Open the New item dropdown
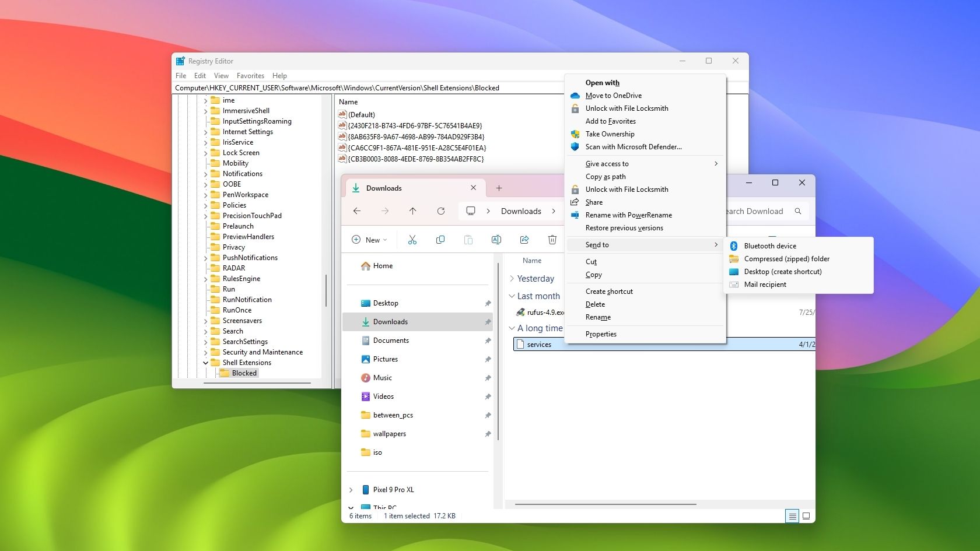The width and height of the screenshot is (980, 551). point(370,240)
